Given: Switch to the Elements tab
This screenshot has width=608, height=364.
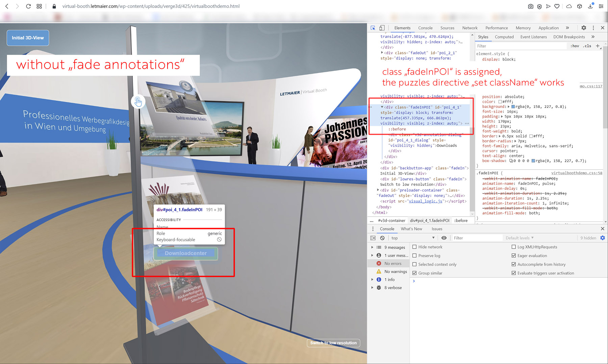Looking at the screenshot, I should click(402, 28).
